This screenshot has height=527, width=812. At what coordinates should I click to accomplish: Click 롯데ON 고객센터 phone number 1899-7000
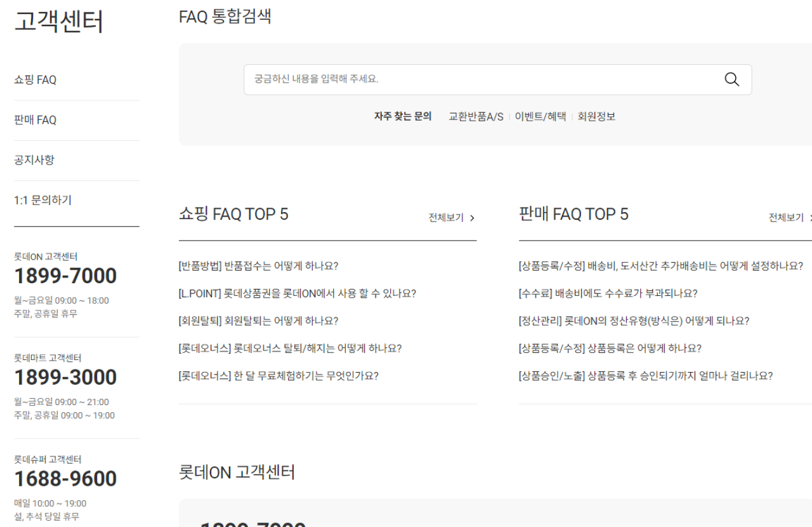65,276
